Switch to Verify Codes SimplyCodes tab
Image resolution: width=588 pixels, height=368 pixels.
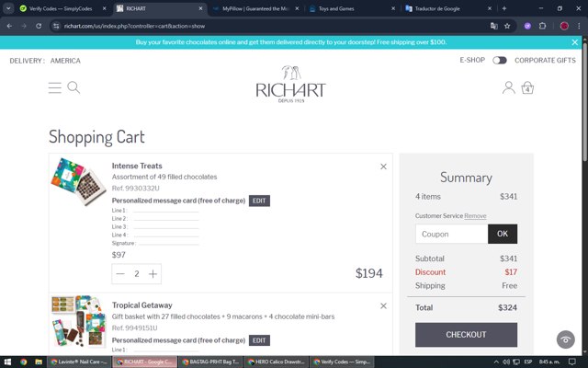(x=60, y=8)
